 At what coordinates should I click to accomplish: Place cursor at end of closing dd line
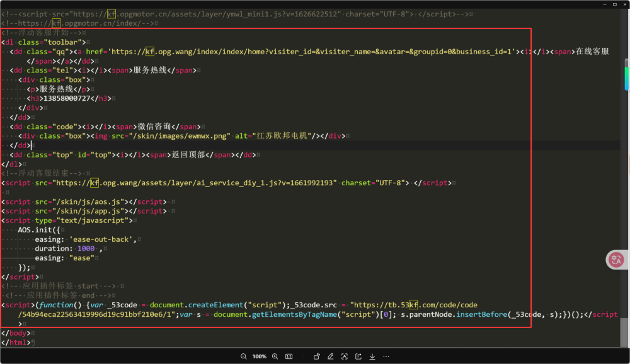(31, 145)
